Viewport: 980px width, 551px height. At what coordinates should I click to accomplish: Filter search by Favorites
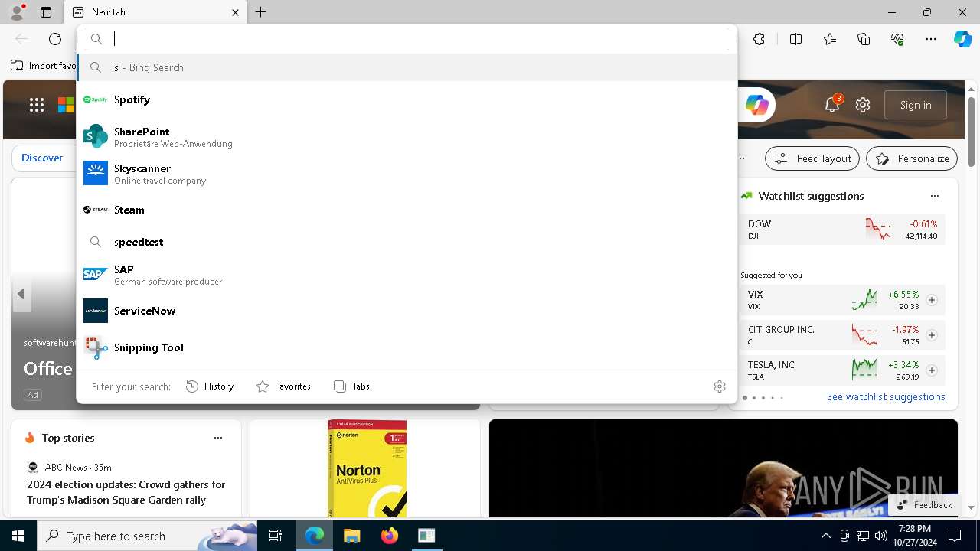283,386
